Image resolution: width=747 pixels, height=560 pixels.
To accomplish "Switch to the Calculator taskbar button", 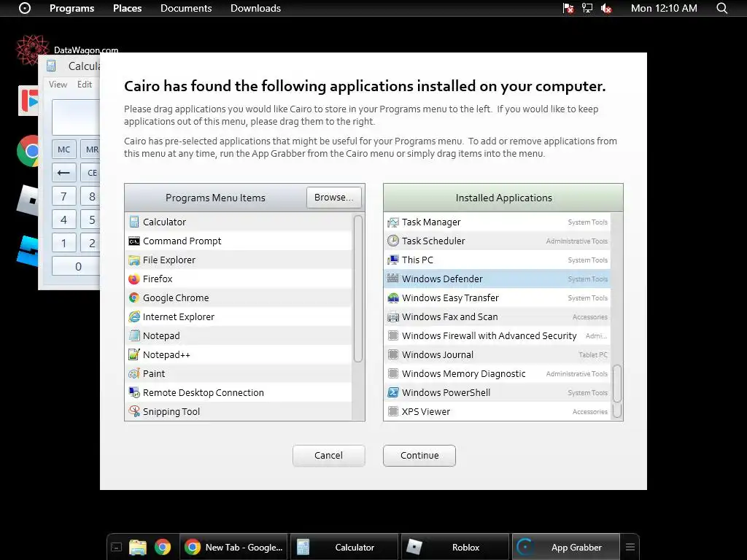I will [x=344, y=547].
